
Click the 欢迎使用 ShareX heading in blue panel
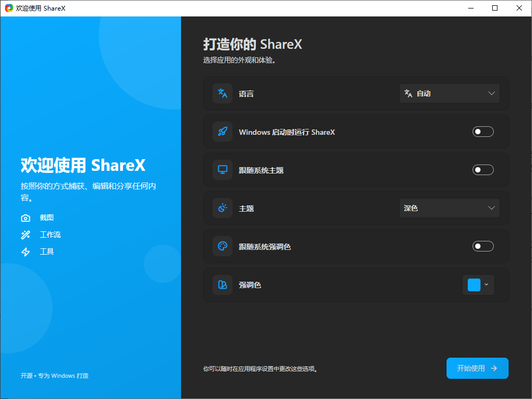[x=83, y=166]
